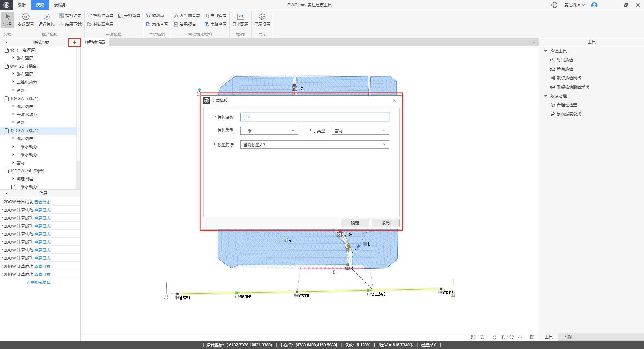Click the pause-circle icon beside 奥仁科技
This screenshot has height=349, width=644.
(x=554, y=5)
